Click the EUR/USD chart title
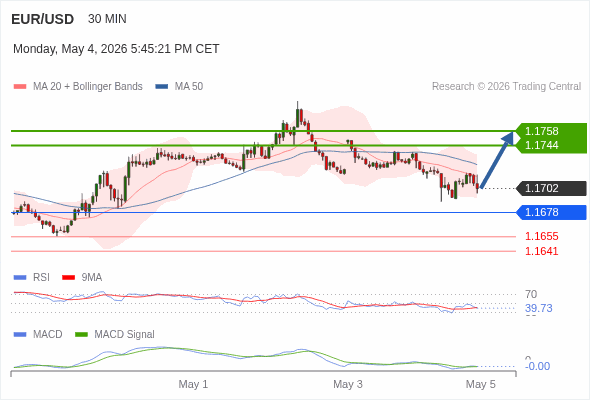 click(x=43, y=19)
